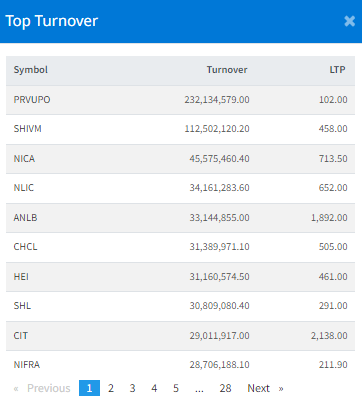Sort by the Turnover column header
Viewport: 362px width, 404px height.
[227, 70]
